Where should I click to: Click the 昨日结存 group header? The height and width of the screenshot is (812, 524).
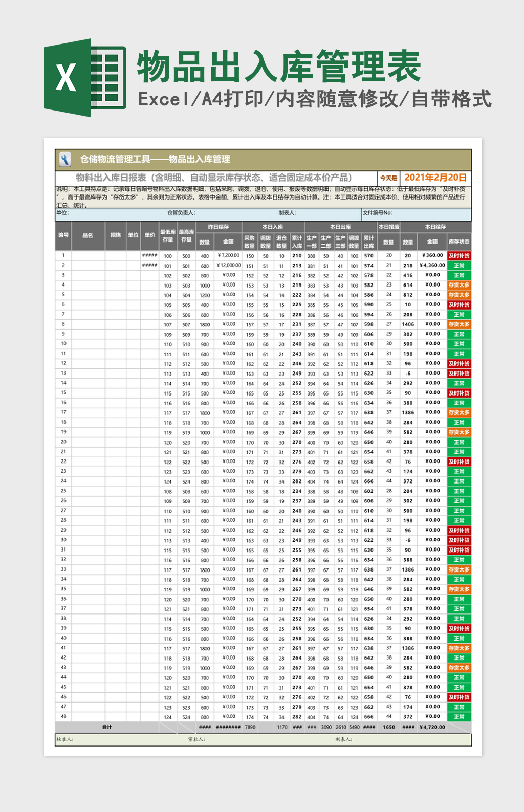(x=219, y=227)
